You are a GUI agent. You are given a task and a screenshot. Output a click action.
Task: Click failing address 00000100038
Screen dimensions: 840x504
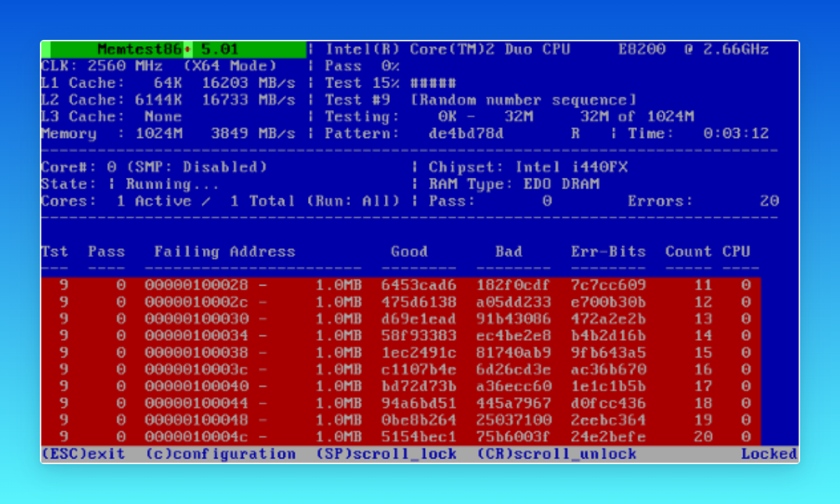[x=197, y=352]
